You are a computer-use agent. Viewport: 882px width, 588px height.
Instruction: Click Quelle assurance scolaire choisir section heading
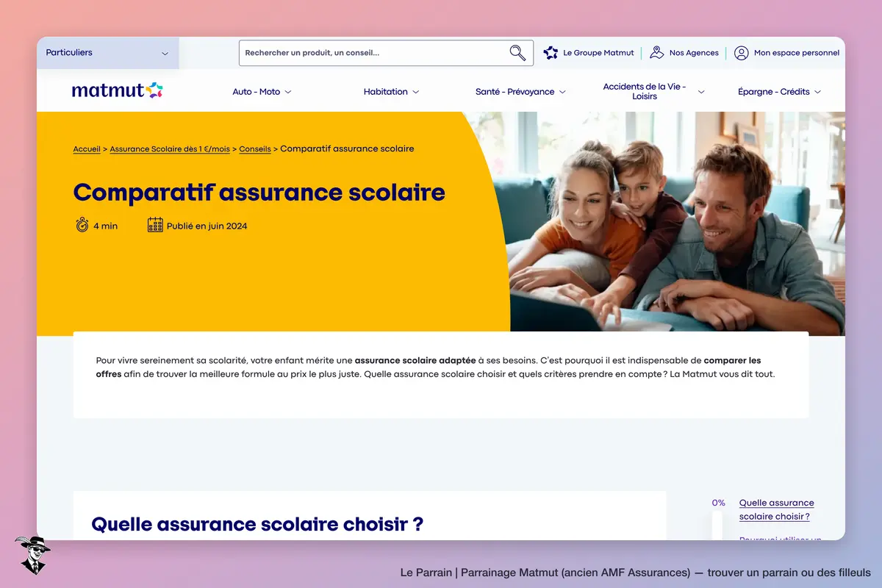[257, 524]
